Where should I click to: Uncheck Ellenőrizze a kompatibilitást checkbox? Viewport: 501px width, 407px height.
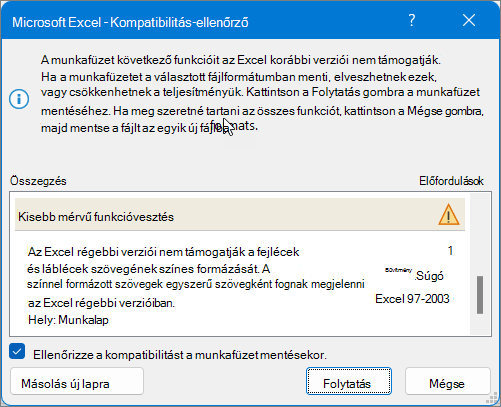tap(17, 352)
